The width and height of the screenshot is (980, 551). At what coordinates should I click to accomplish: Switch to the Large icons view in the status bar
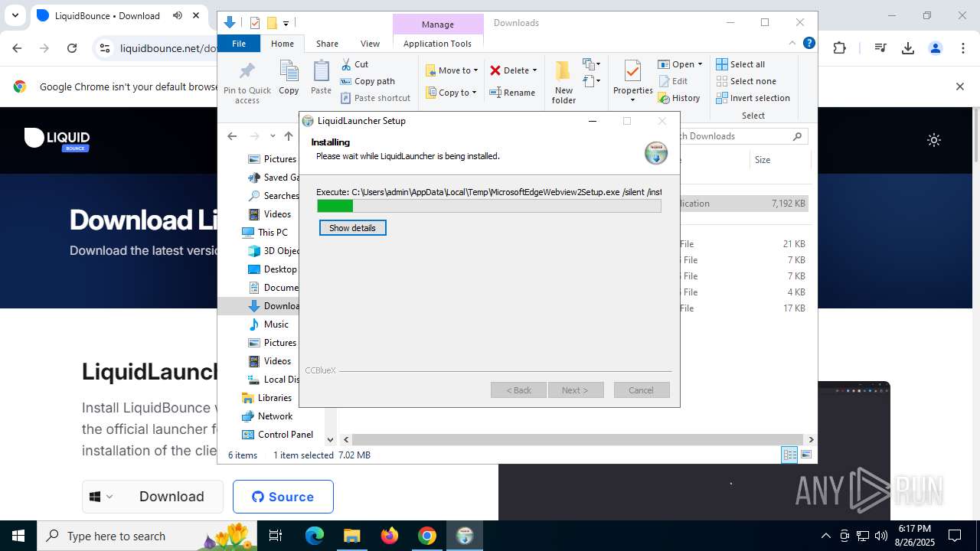click(x=805, y=455)
